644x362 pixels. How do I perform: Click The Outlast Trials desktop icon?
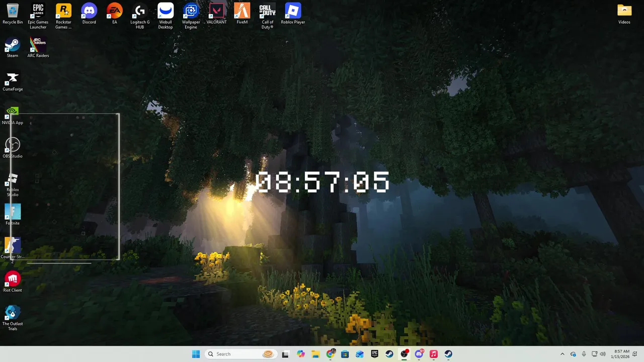click(x=13, y=318)
